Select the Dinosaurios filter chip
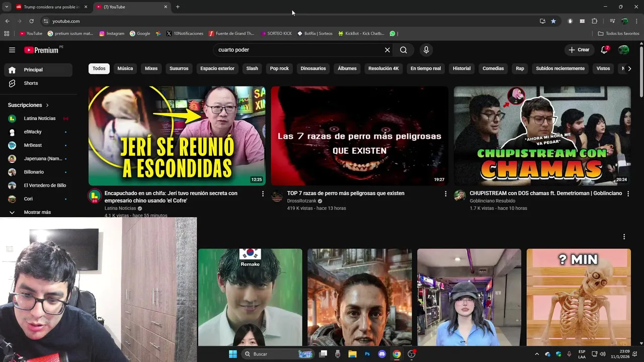The height and width of the screenshot is (362, 644). pos(313,68)
